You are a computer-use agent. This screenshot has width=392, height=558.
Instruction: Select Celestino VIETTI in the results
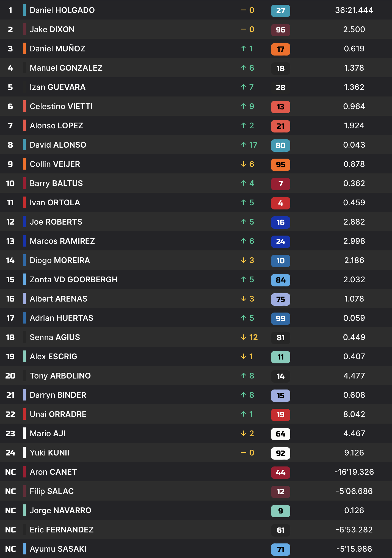[x=61, y=106]
